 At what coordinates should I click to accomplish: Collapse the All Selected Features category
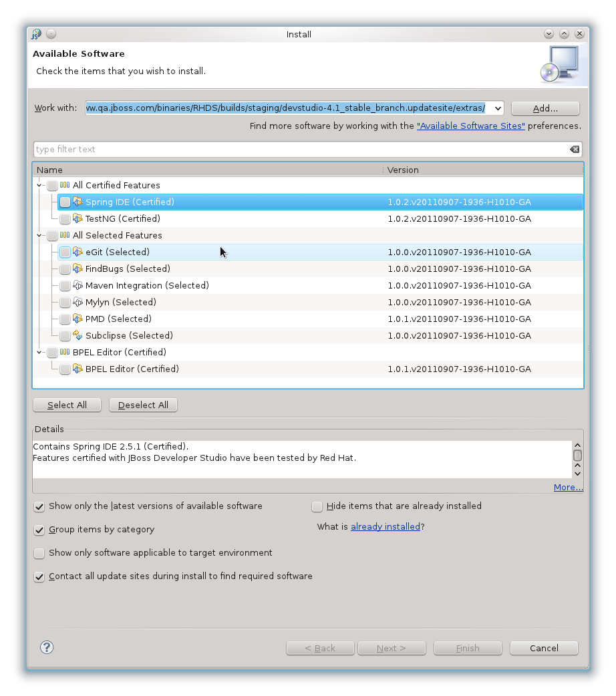[39, 235]
